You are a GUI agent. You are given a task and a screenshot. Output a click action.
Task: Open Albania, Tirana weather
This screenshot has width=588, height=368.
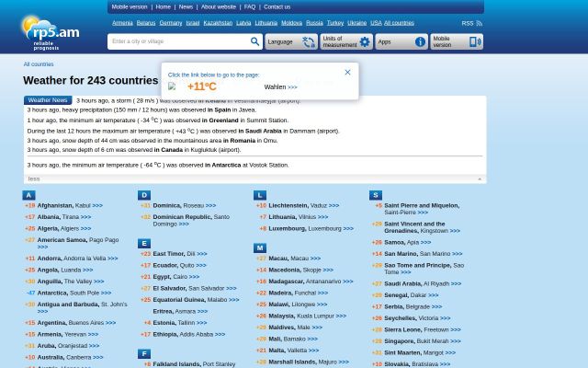pyautogui.click(x=64, y=217)
